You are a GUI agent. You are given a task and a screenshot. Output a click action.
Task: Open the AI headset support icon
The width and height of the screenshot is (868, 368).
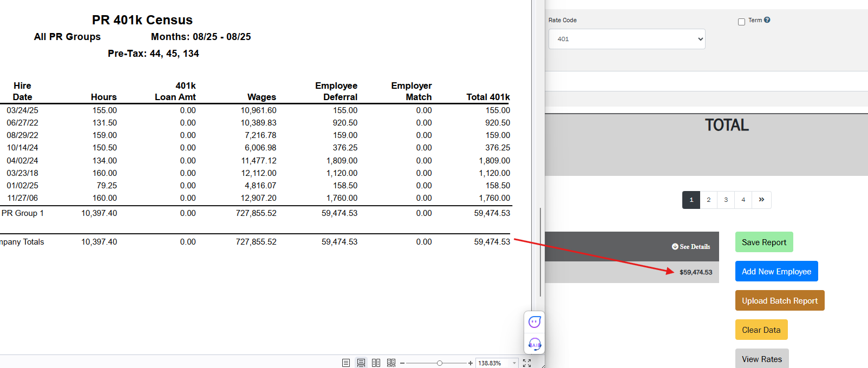pos(534,344)
